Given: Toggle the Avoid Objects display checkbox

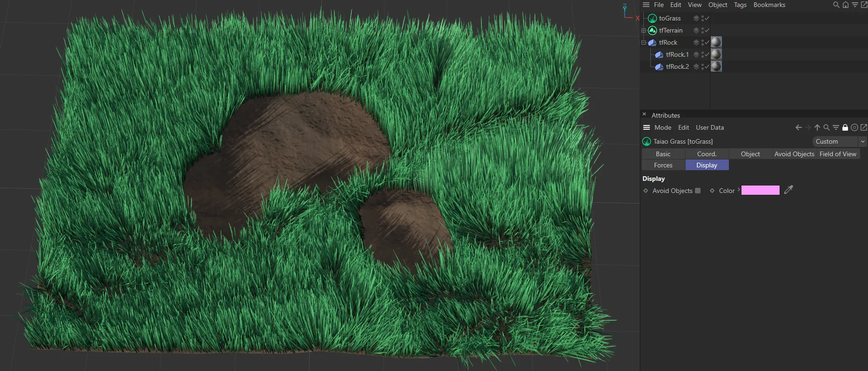Looking at the screenshot, I should (x=698, y=191).
